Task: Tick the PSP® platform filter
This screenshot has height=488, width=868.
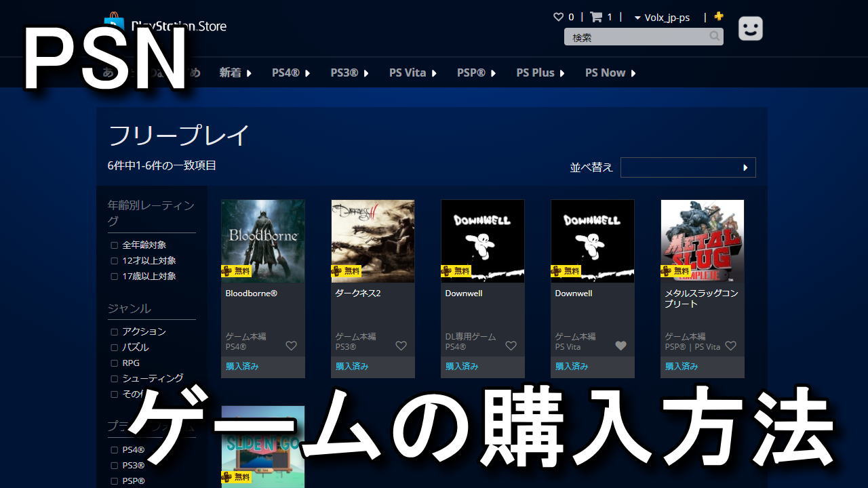Action: [x=115, y=481]
